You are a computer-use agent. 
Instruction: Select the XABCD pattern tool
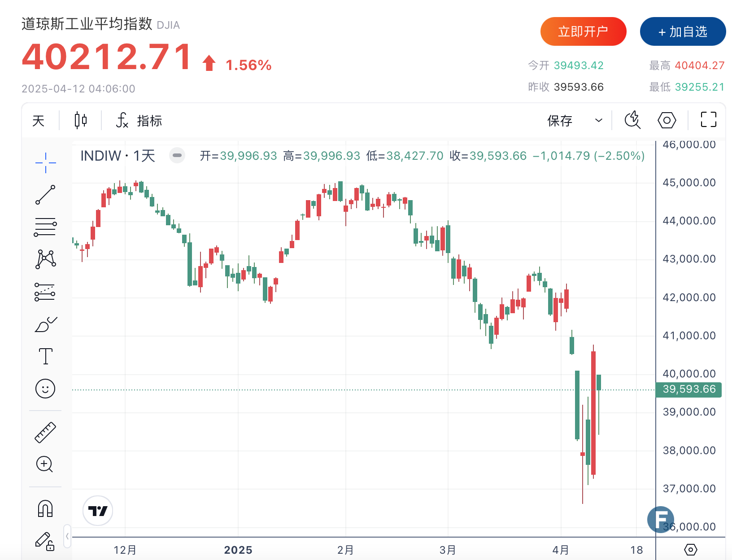pos(45,259)
